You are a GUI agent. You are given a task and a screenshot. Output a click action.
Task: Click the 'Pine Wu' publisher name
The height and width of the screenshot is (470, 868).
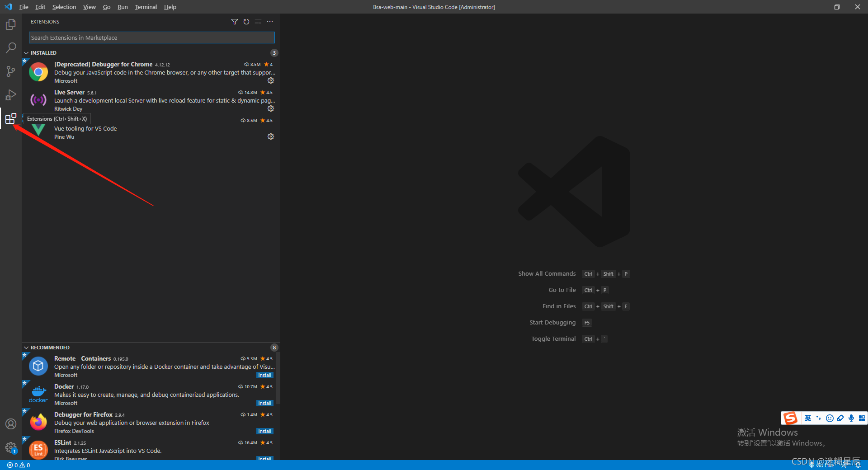pyautogui.click(x=64, y=137)
